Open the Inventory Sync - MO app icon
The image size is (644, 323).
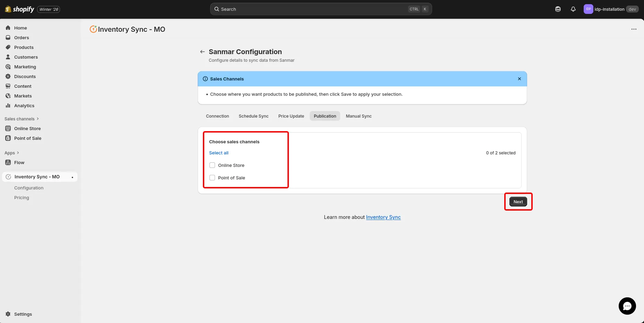point(8,177)
